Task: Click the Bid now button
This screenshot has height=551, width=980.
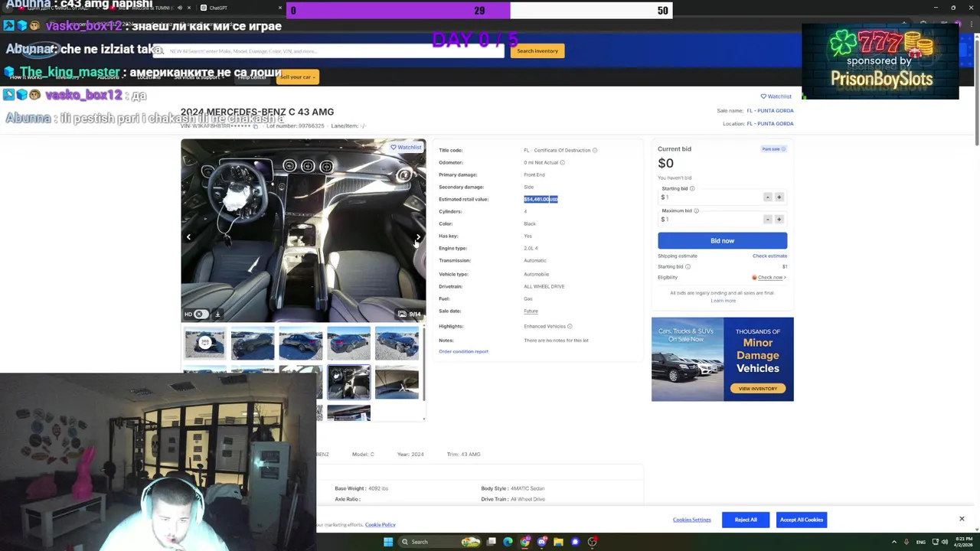Action: [722, 240]
